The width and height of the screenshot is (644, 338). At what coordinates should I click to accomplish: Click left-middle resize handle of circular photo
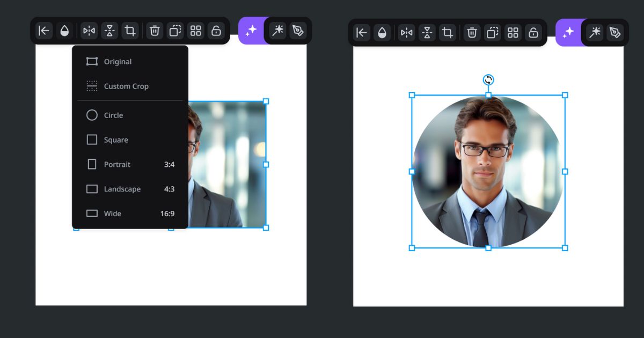[412, 172]
